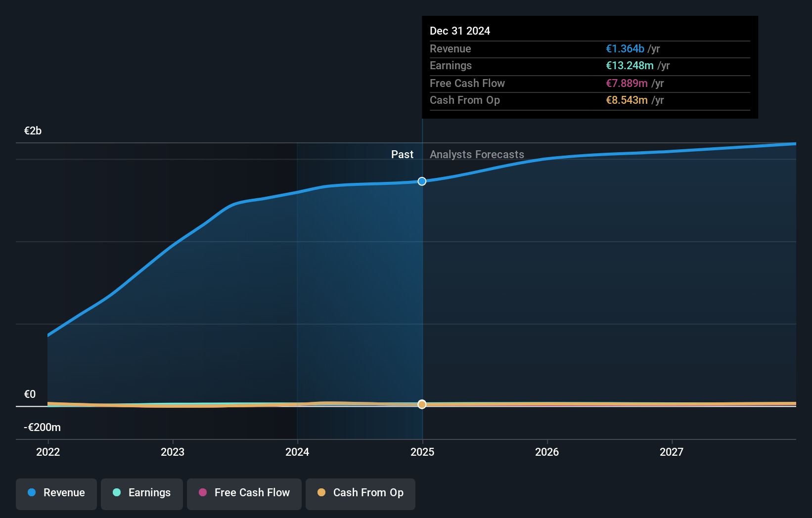
Task: Click the €7.889m free cash flow value
Action: click(627, 83)
